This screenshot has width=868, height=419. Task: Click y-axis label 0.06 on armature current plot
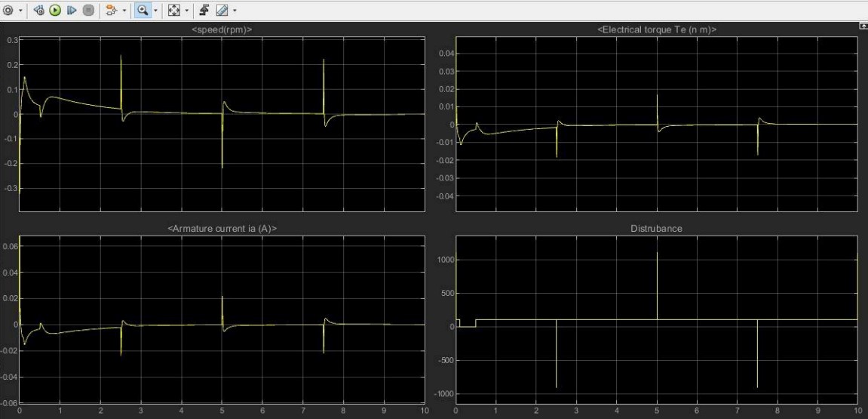9,247
